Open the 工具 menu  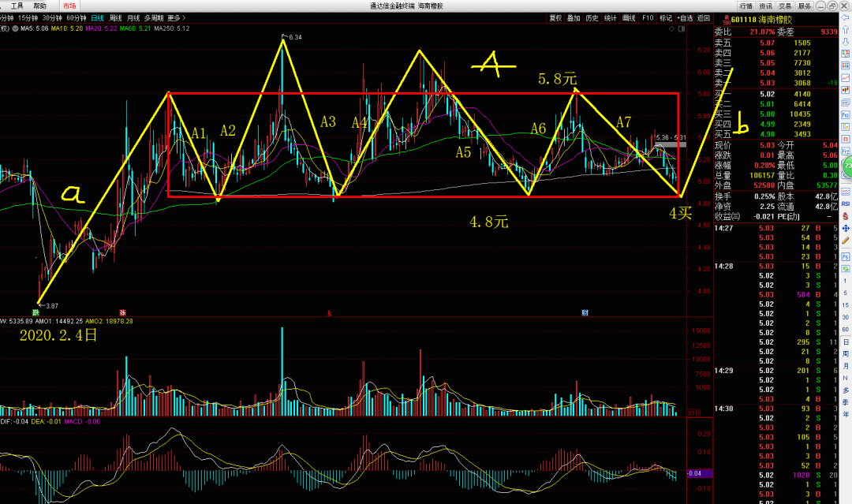point(17,6)
